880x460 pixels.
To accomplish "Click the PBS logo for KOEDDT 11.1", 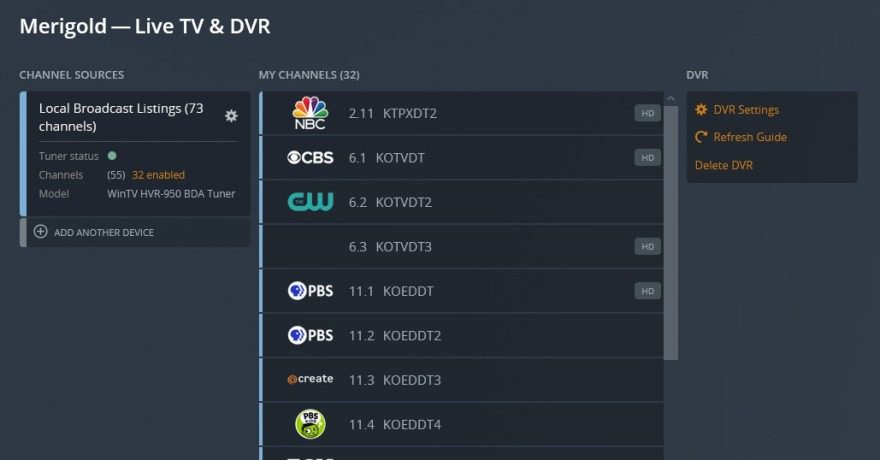I will [x=310, y=291].
